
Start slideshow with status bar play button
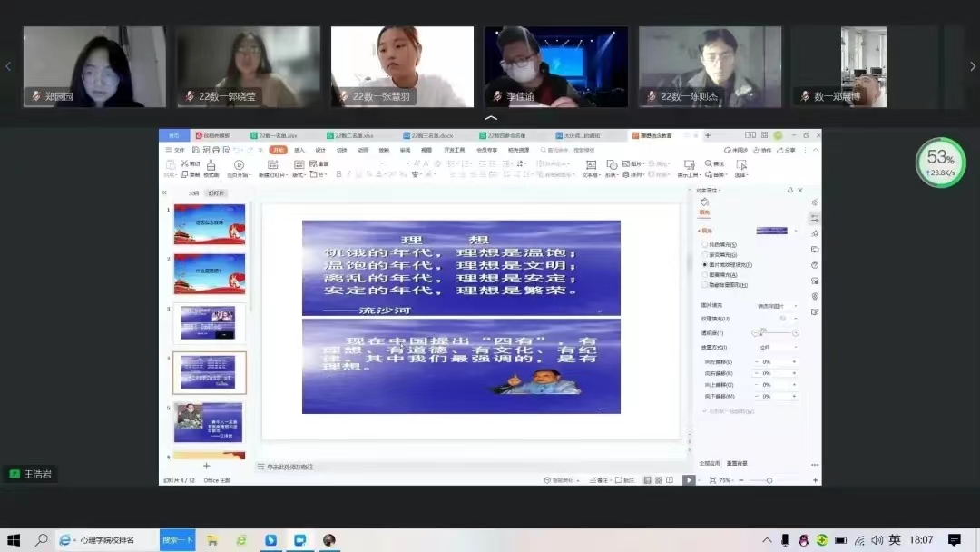(689, 479)
